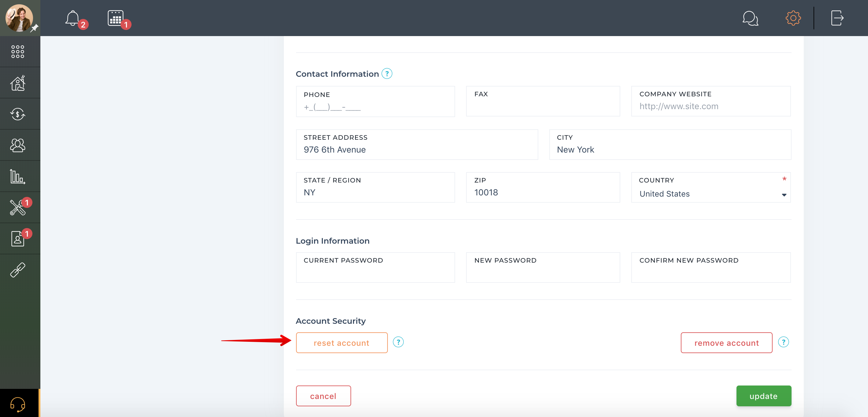
Task: Open the settings gear icon
Action: coord(793,18)
